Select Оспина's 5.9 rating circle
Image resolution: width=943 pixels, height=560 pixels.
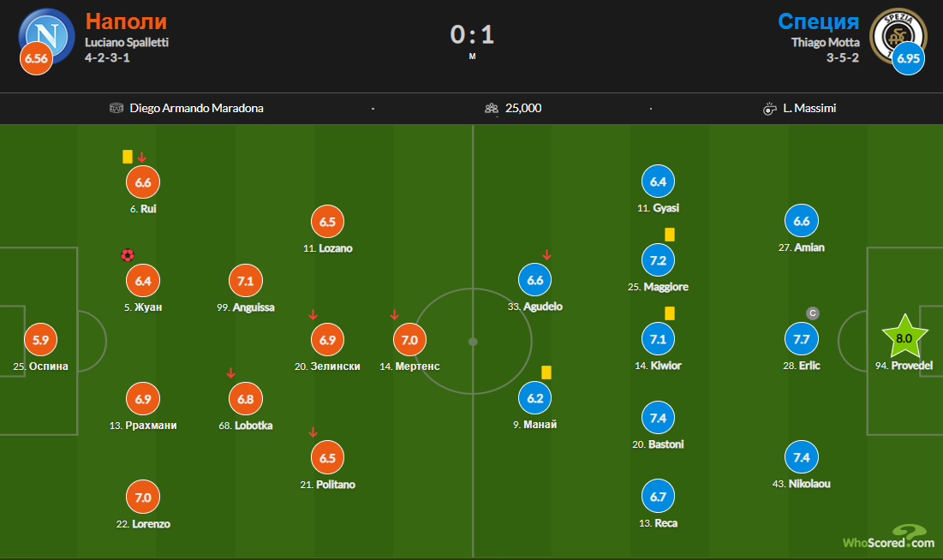point(41,340)
